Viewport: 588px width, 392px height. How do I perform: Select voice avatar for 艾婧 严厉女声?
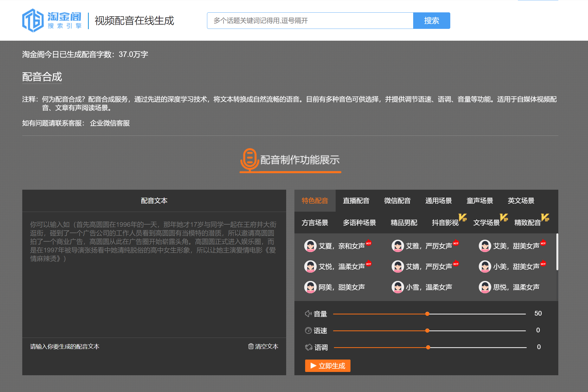(397, 266)
